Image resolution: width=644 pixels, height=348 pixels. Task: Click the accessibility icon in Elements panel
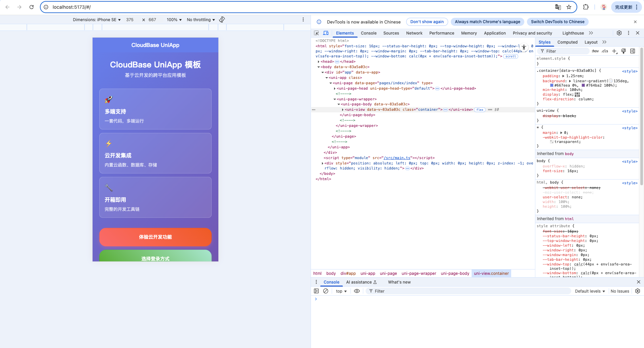click(x=524, y=48)
